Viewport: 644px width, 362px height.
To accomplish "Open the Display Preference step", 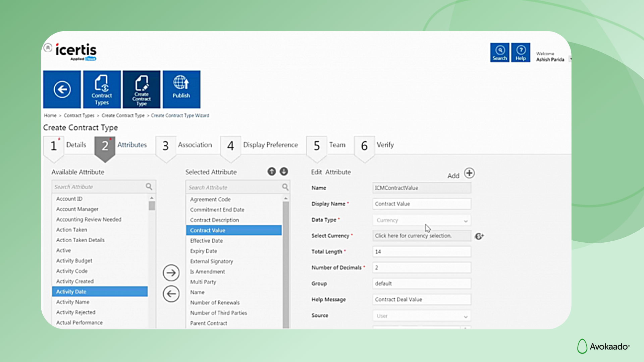I will point(270,145).
